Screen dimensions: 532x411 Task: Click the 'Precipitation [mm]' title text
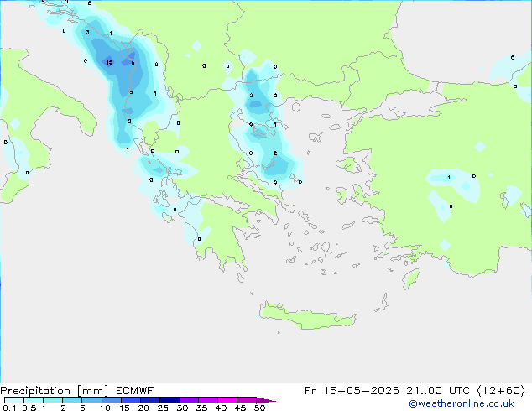click(54, 391)
